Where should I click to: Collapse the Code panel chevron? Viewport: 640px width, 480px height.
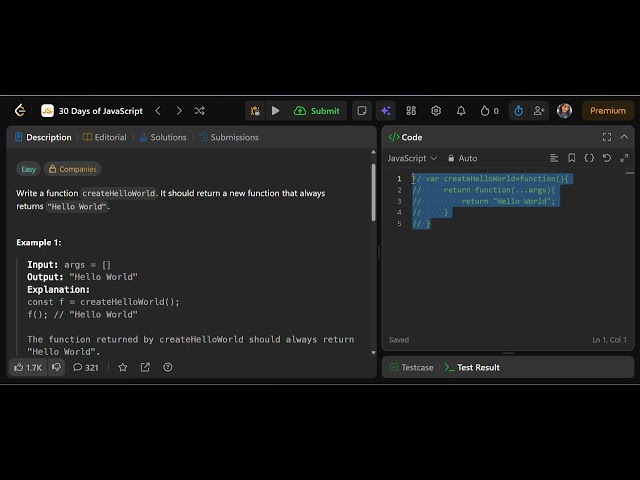pos(624,137)
